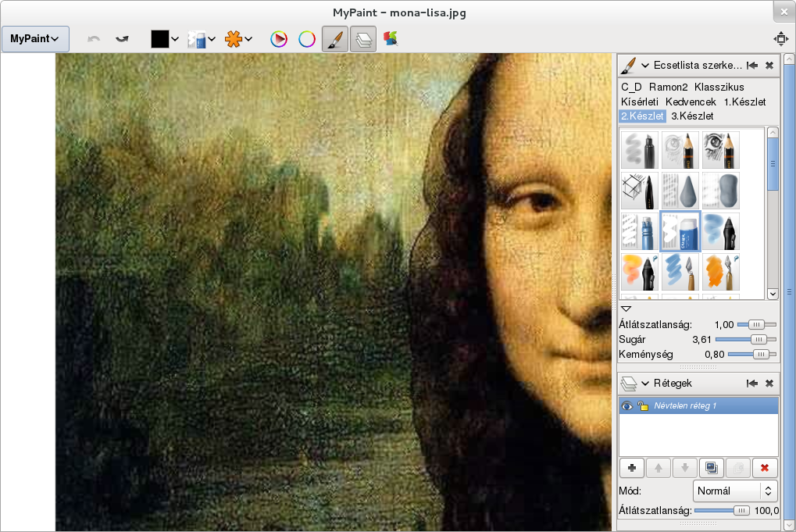Image resolution: width=796 pixels, height=532 pixels.
Task: Open the scratchpad color palette icon
Action: click(391, 38)
